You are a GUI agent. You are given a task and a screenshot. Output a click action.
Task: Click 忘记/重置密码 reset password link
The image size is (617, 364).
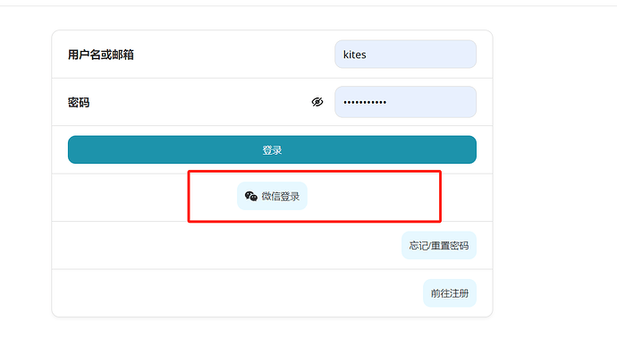pyautogui.click(x=439, y=246)
